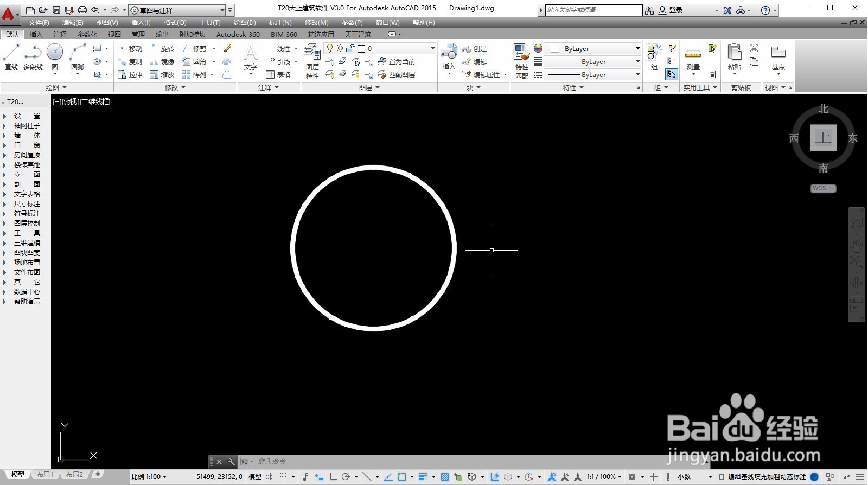The height and width of the screenshot is (485, 868).
Task: Click the Print icon in quick access toolbar
Action: (82, 10)
